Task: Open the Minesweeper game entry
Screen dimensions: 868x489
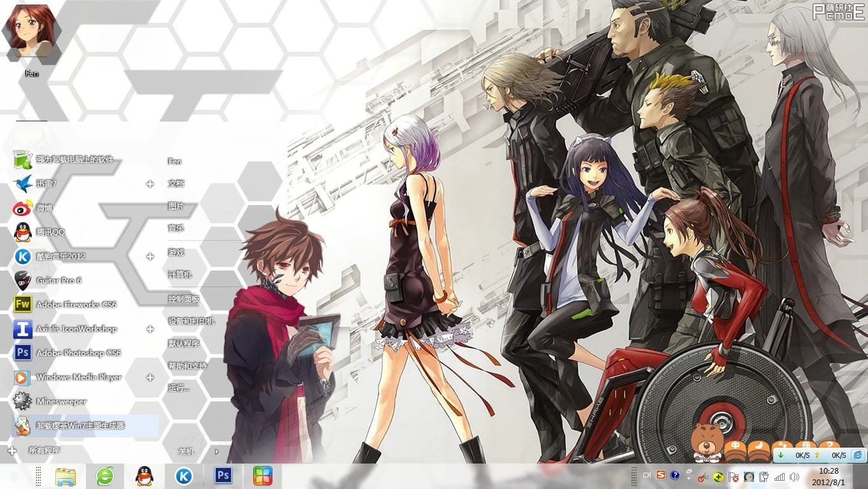Action: (x=61, y=401)
